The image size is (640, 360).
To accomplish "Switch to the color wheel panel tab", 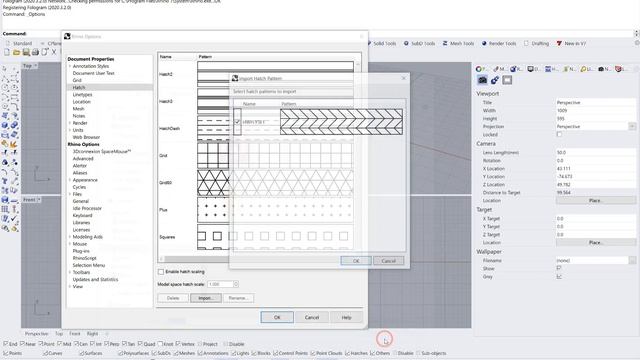I will 481,69.
